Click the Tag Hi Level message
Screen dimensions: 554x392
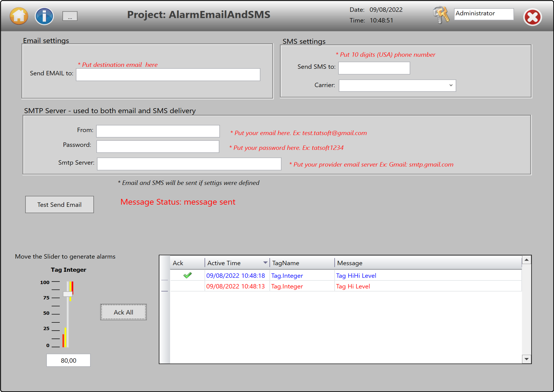[x=353, y=286]
